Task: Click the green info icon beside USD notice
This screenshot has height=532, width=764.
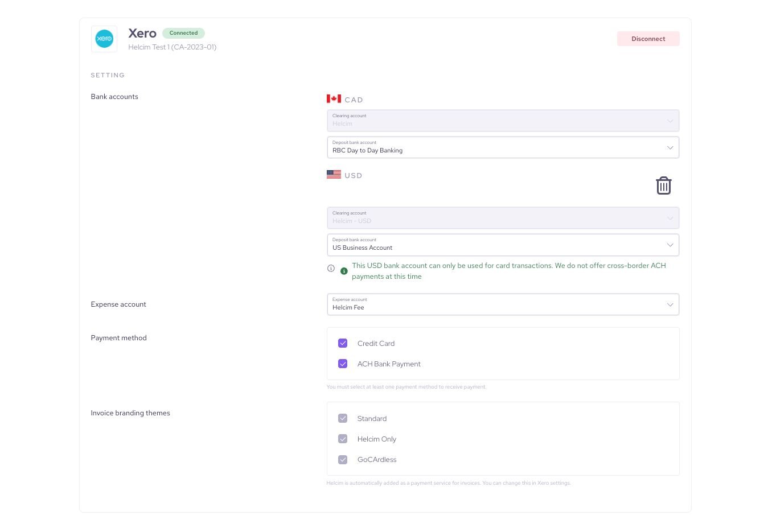Action: coord(344,271)
